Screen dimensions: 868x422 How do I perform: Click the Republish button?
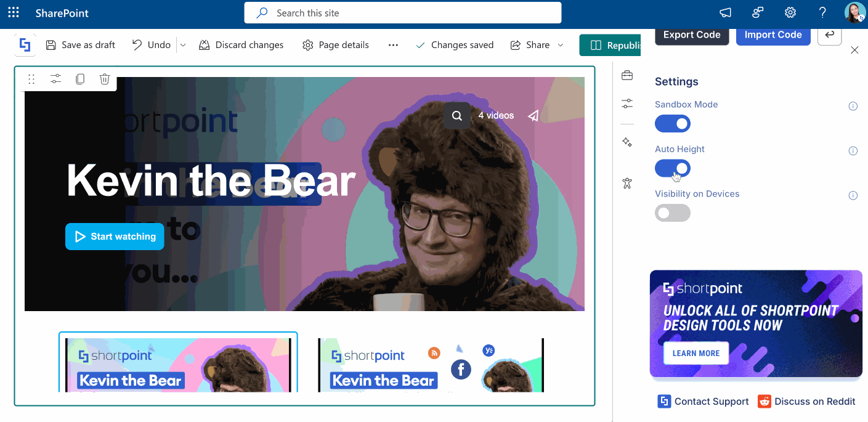click(610, 45)
